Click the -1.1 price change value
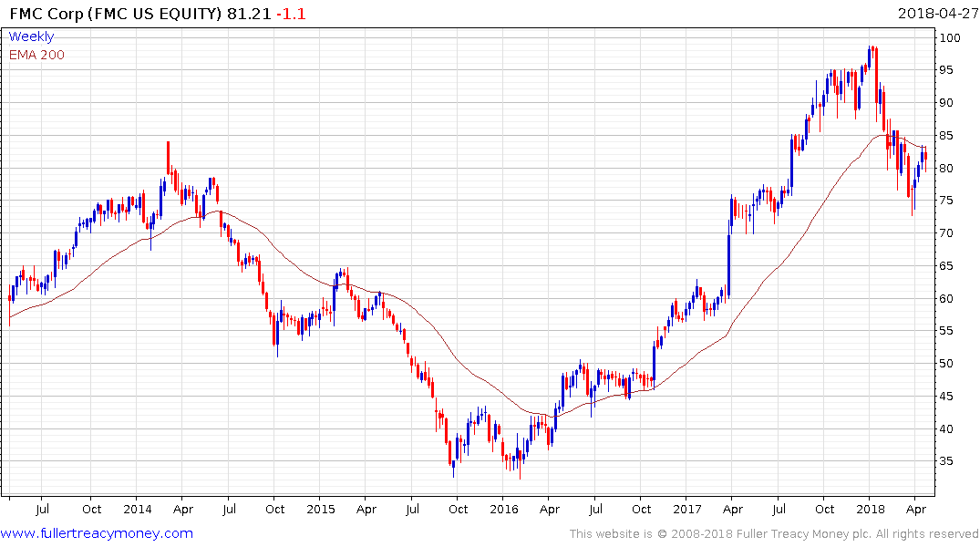This screenshot has width=980, height=547. (291, 14)
